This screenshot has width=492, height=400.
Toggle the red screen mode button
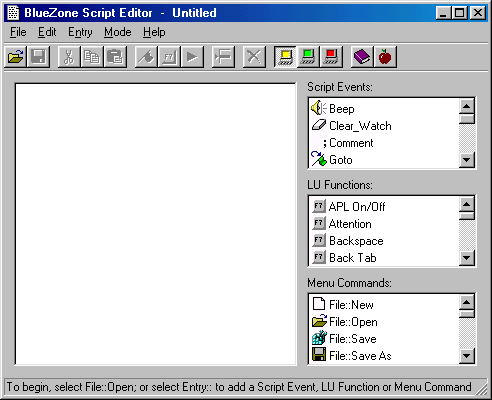331,57
